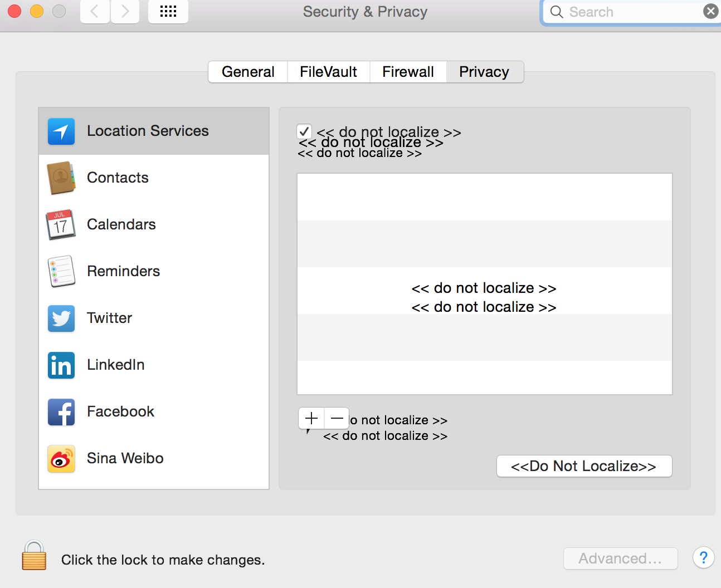Select the Twitter privacy item
721x588 pixels.
(x=109, y=318)
